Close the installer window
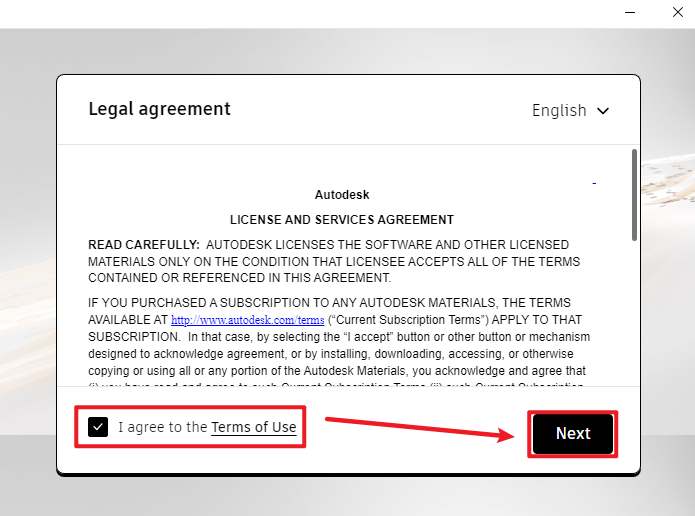 [x=677, y=12]
